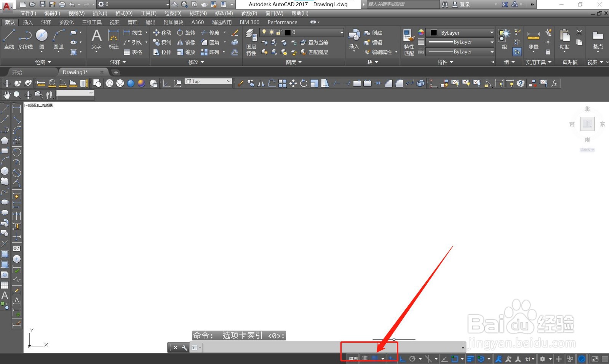
Task: Switch to the 插入 ribbon tab
Action: point(28,22)
